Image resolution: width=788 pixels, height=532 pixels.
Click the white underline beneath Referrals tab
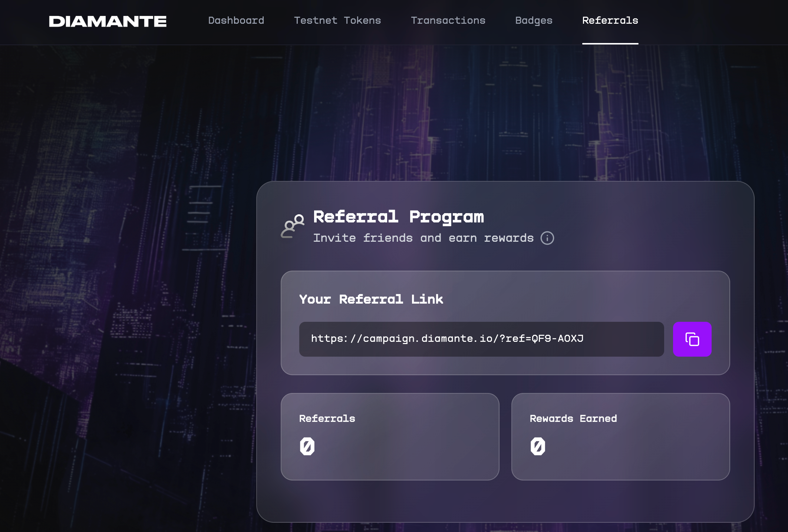(x=610, y=43)
